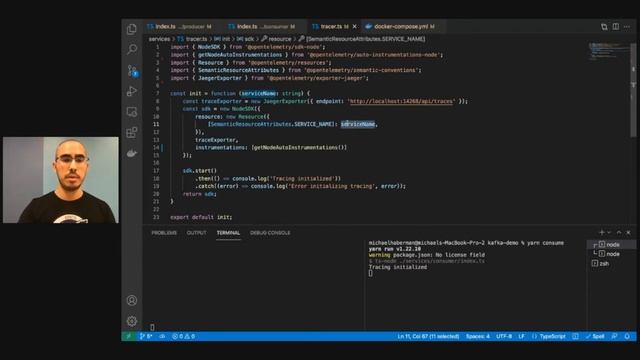The image size is (640, 360).
Task: Open the Output panel tab
Action: (x=196, y=233)
